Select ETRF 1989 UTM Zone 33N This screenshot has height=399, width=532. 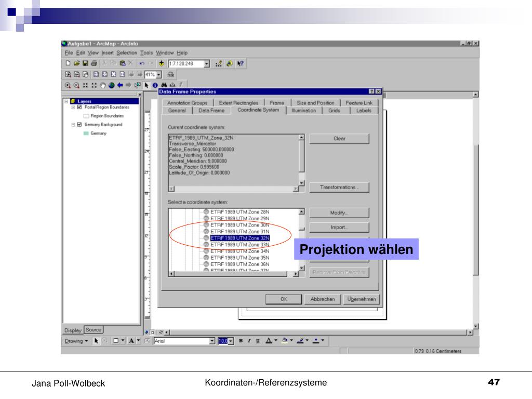[x=240, y=245]
